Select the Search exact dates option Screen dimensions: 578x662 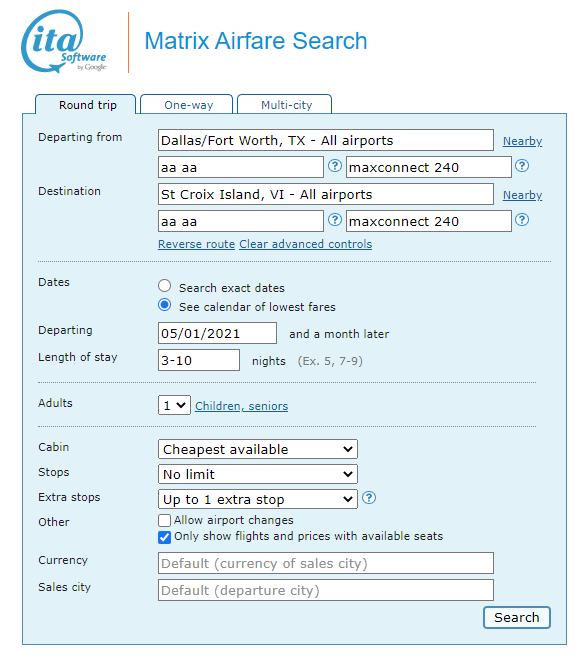(165, 286)
